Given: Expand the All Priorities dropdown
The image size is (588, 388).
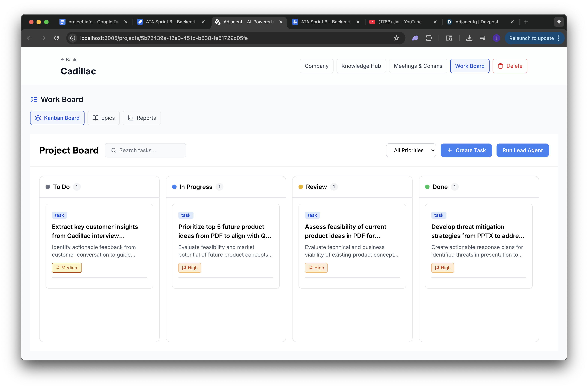Looking at the screenshot, I should tap(411, 150).
